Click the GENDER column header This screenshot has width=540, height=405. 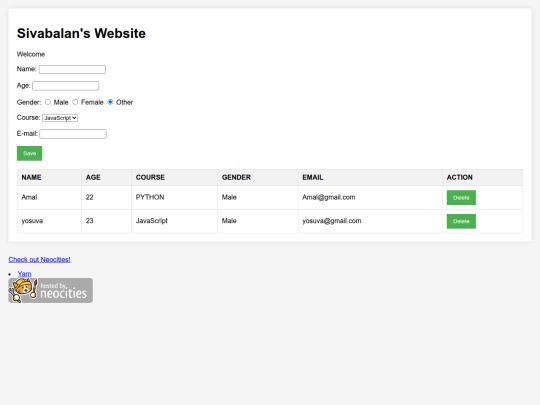[x=258, y=177]
